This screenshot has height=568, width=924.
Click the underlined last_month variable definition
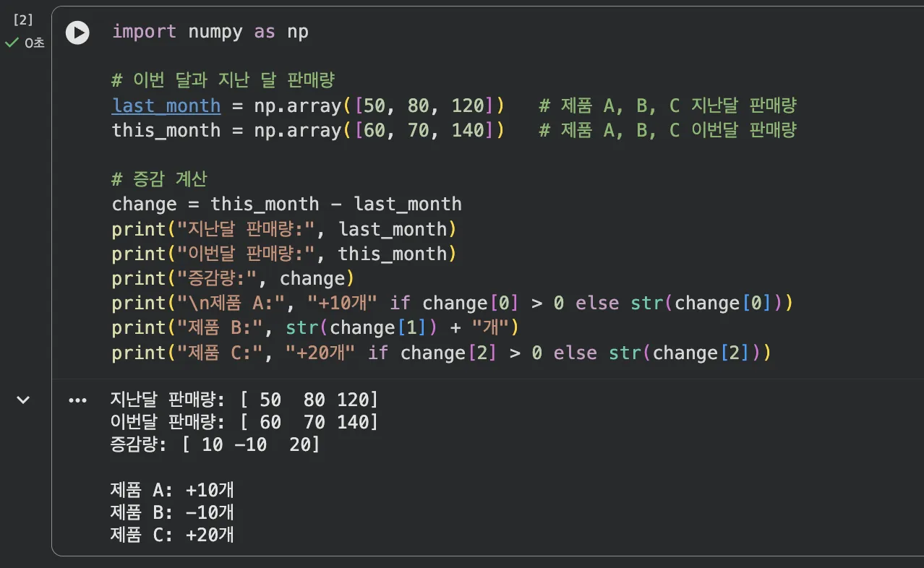(x=166, y=106)
